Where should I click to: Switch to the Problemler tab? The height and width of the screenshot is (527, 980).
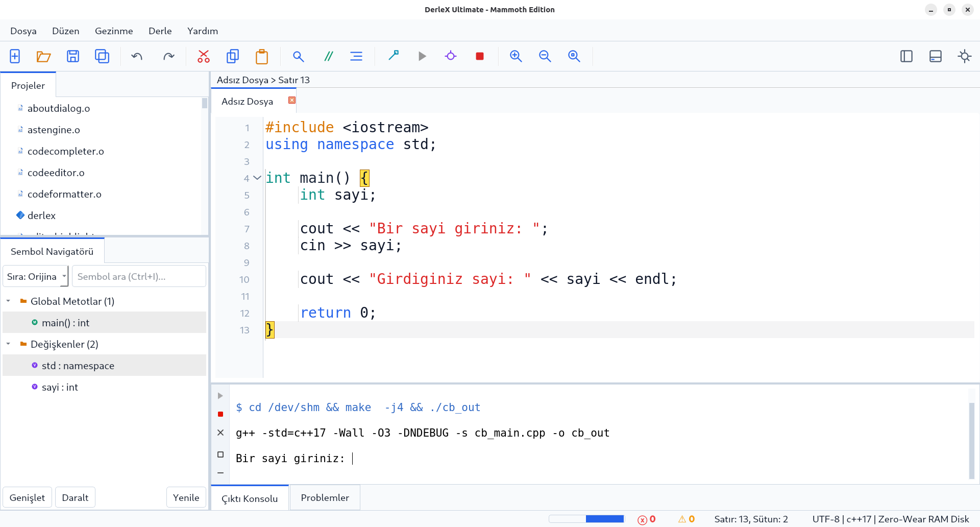coord(325,498)
